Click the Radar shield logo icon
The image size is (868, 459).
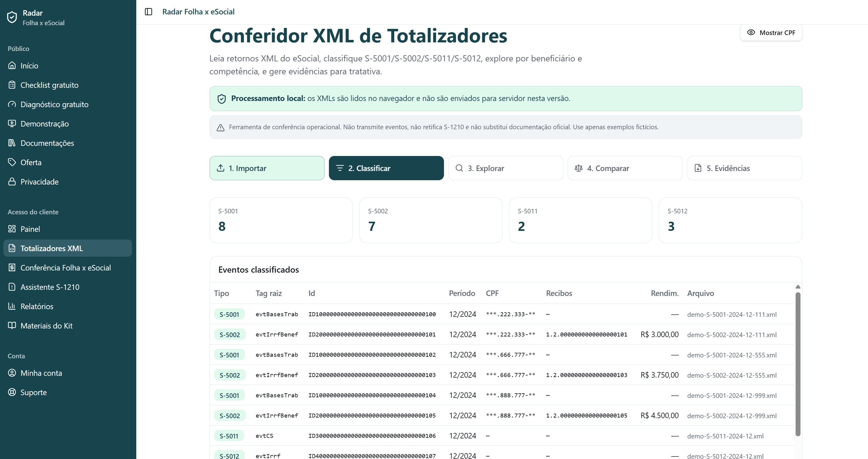(12, 17)
